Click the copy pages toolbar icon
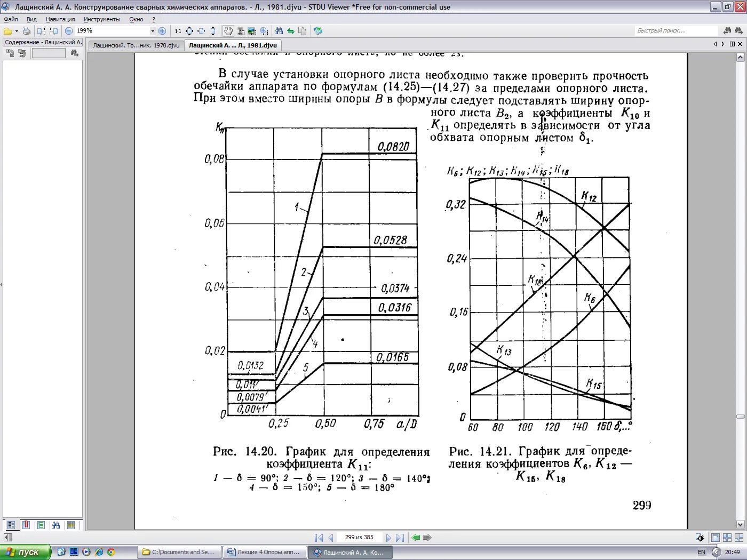This screenshot has height=560, width=747. [x=302, y=31]
